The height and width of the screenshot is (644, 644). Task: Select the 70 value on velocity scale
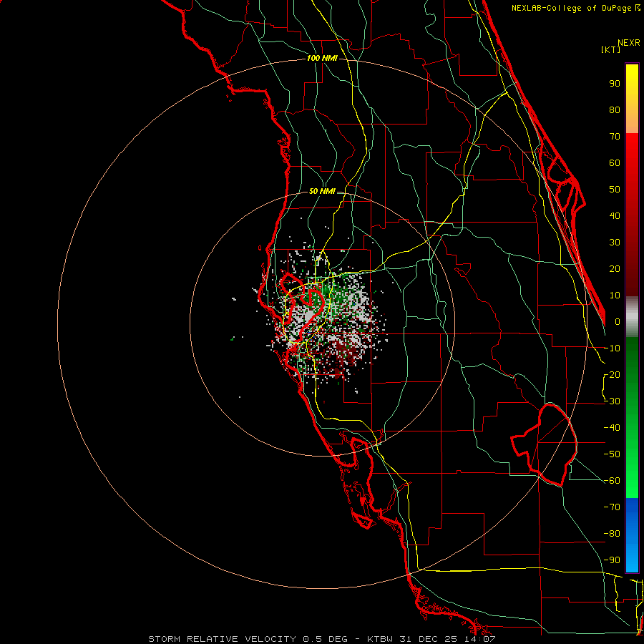(615, 137)
